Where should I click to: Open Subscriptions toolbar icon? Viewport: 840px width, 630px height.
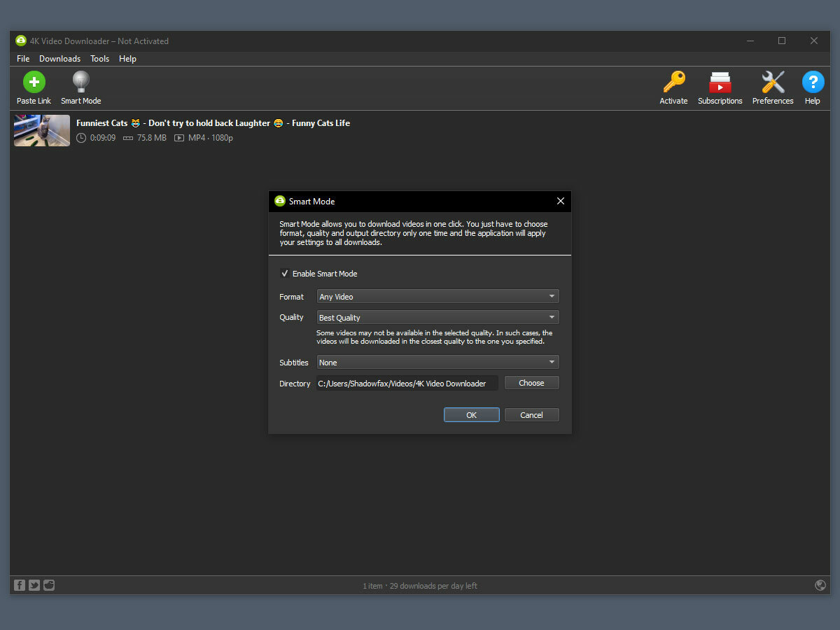(x=720, y=83)
